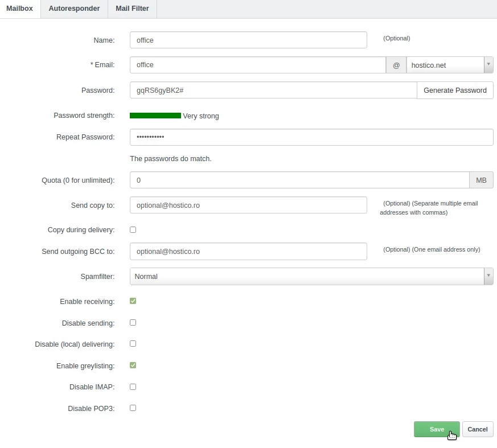This screenshot has width=497, height=448.
Task: Open the Mail Filter tab
Action: (x=132, y=9)
